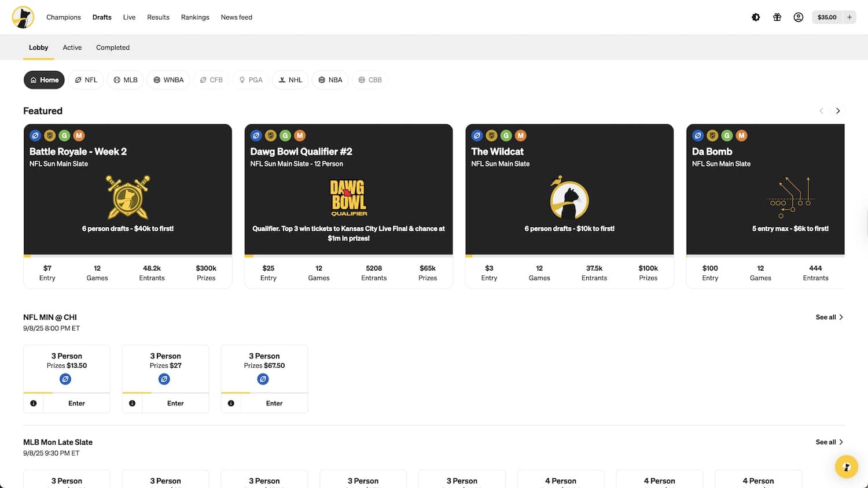Open the Rankings menu item
Viewport: 868px width, 488px height.
pos(195,17)
